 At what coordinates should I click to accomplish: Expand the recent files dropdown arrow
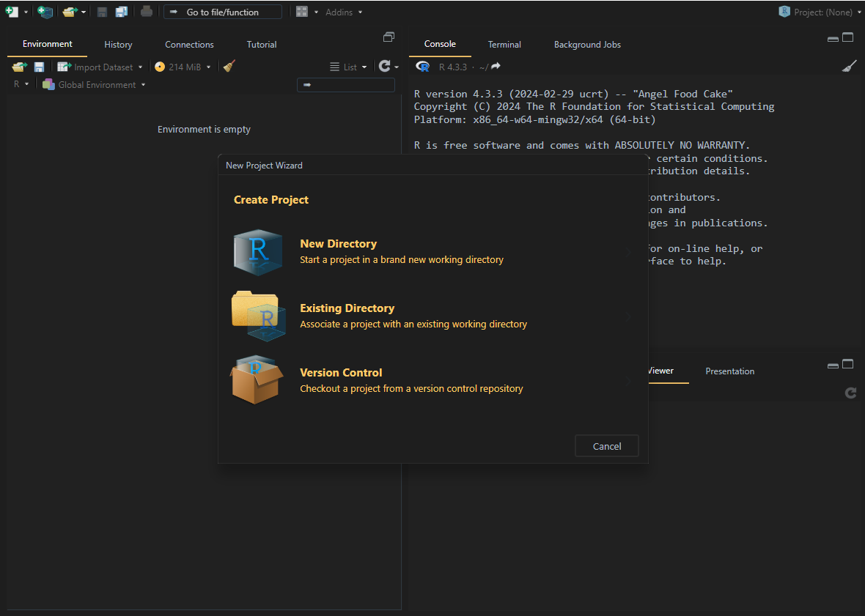pos(84,12)
